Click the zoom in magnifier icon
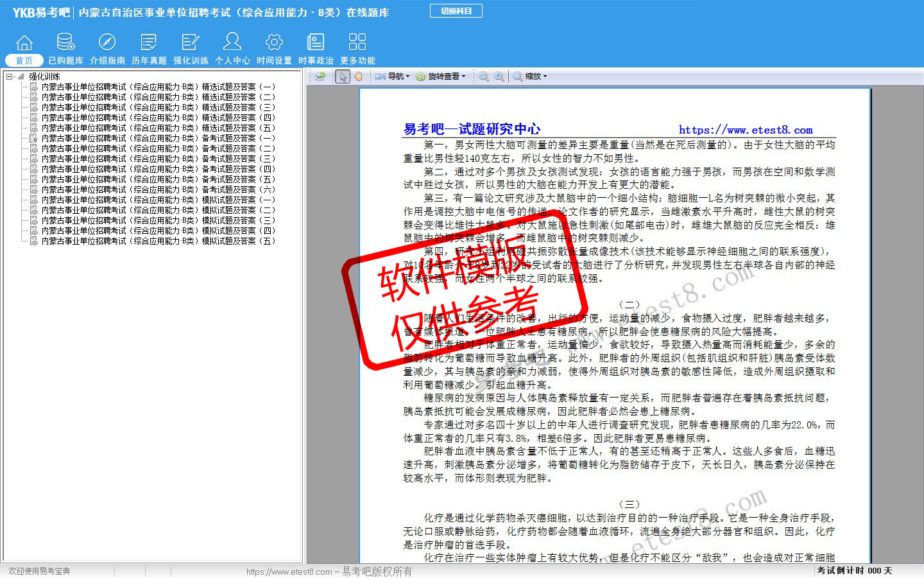924x578 pixels. tap(499, 76)
